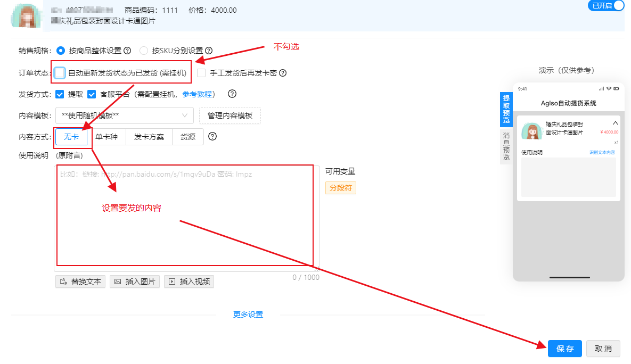This screenshot has height=364, width=631.
Task: Click into the 使用说明 text area
Action: click(x=187, y=218)
